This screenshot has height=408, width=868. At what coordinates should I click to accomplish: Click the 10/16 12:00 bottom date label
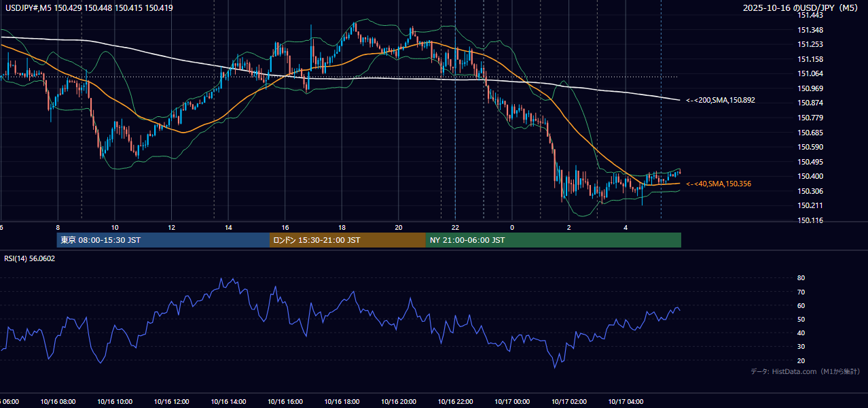point(172,402)
